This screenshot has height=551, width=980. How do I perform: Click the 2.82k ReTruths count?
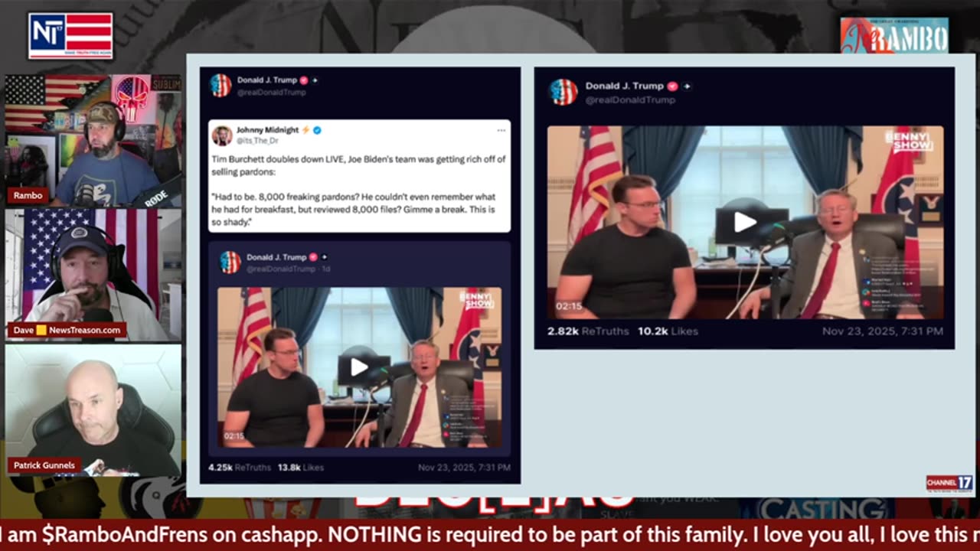pyautogui.click(x=588, y=331)
